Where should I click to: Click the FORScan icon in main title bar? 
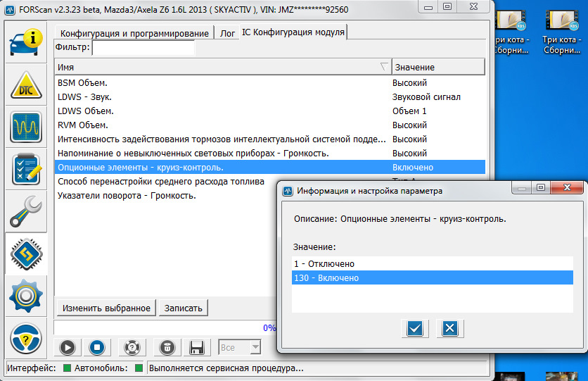click(10, 9)
